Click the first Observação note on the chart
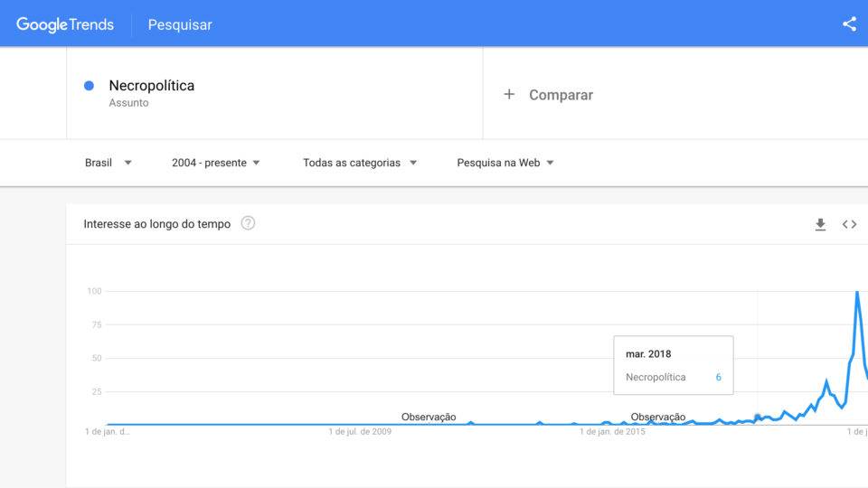The image size is (868, 488). 429,417
